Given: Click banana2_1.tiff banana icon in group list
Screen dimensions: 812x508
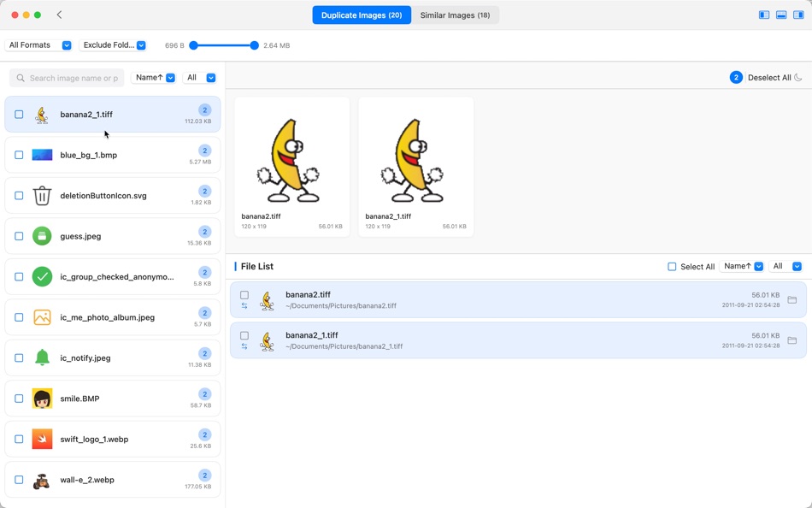Looking at the screenshot, I should [42, 115].
